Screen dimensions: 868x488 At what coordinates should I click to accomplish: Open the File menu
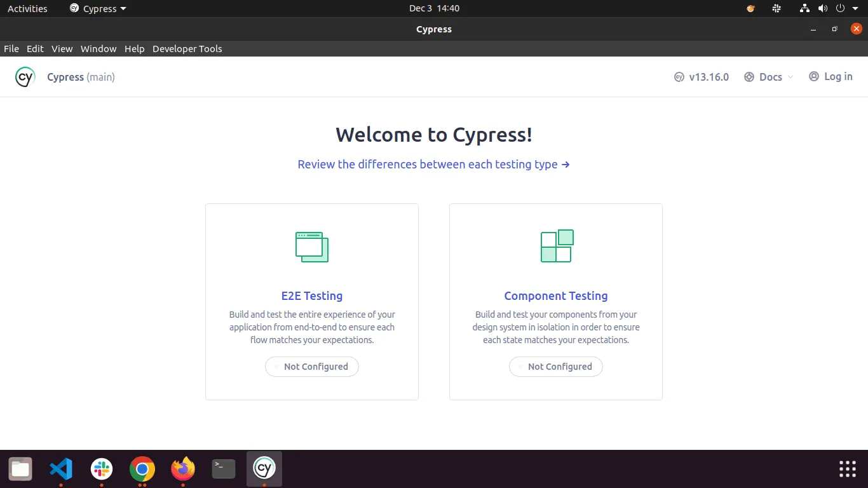click(x=11, y=48)
